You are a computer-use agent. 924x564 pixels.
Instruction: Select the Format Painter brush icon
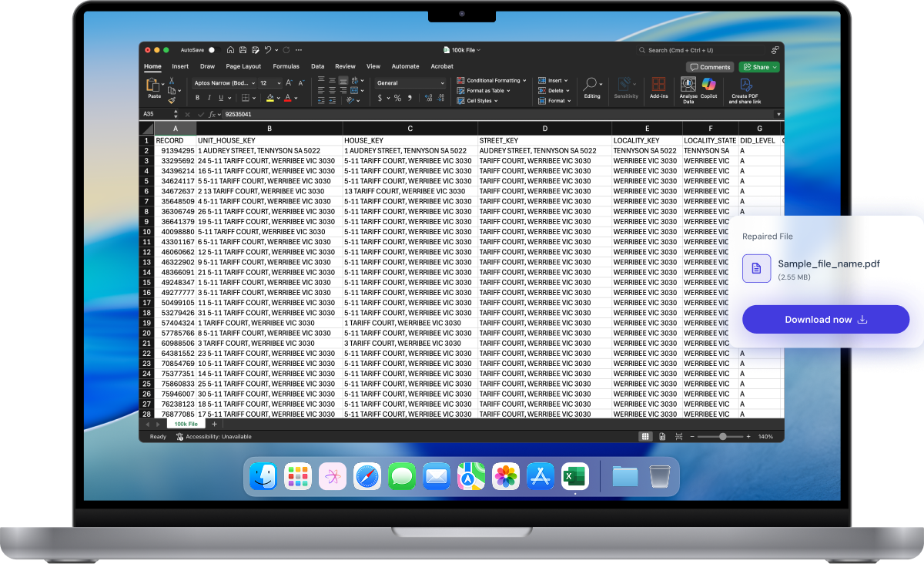tap(172, 100)
